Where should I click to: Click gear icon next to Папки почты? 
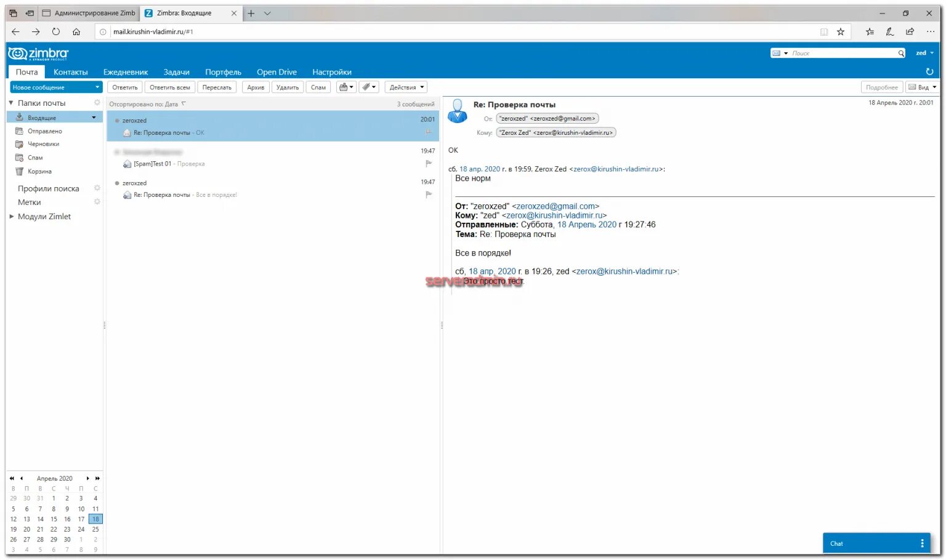coord(97,103)
